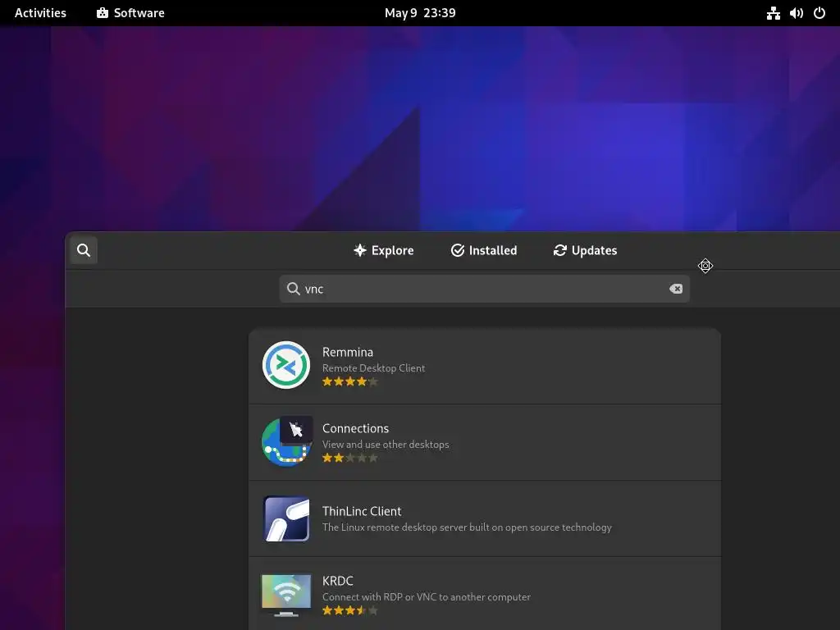Viewport: 840px width, 630px height.
Task: Click the network icon in system tray
Action: [773, 13]
